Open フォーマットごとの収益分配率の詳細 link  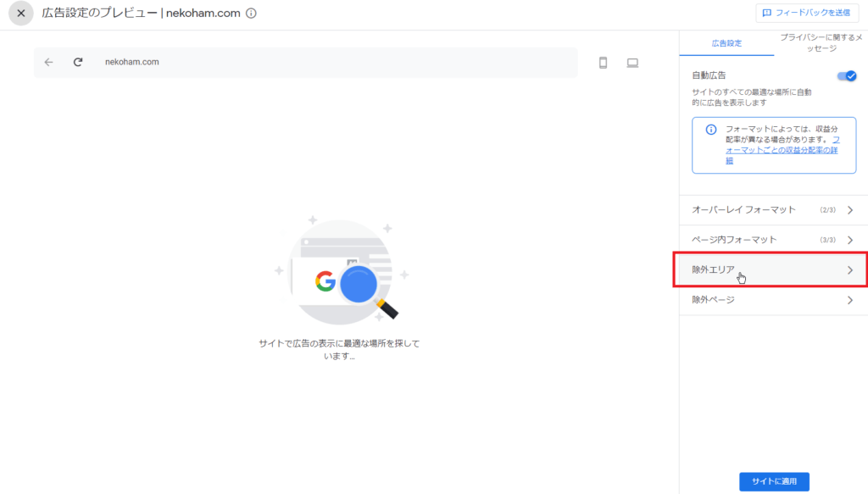pyautogui.click(x=782, y=151)
